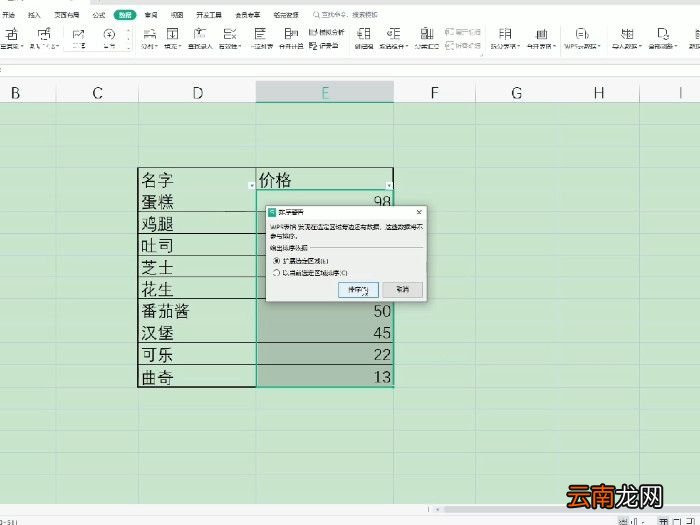The height and width of the screenshot is (525, 700).
Task: Click the 名字 header cell
Action: pyautogui.click(x=197, y=179)
